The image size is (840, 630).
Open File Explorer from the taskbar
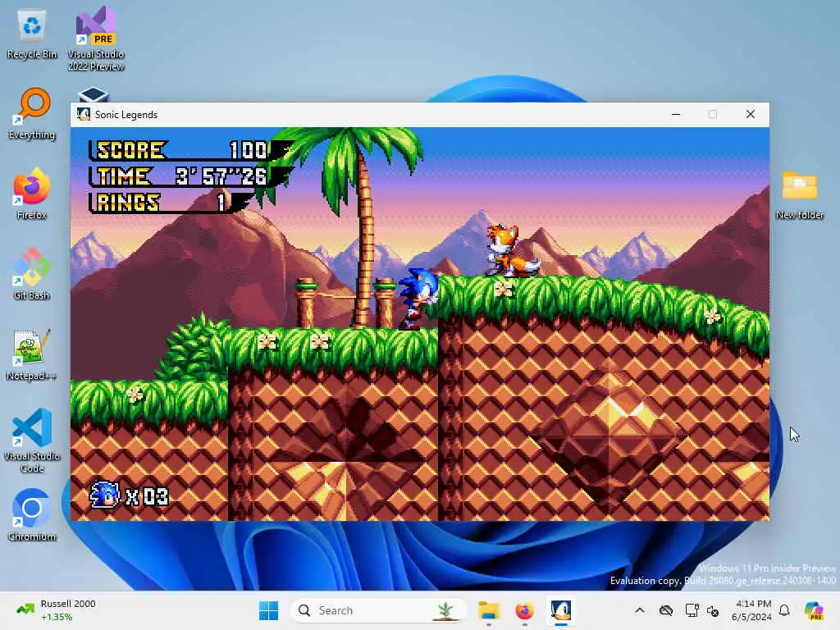pyautogui.click(x=489, y=610)
